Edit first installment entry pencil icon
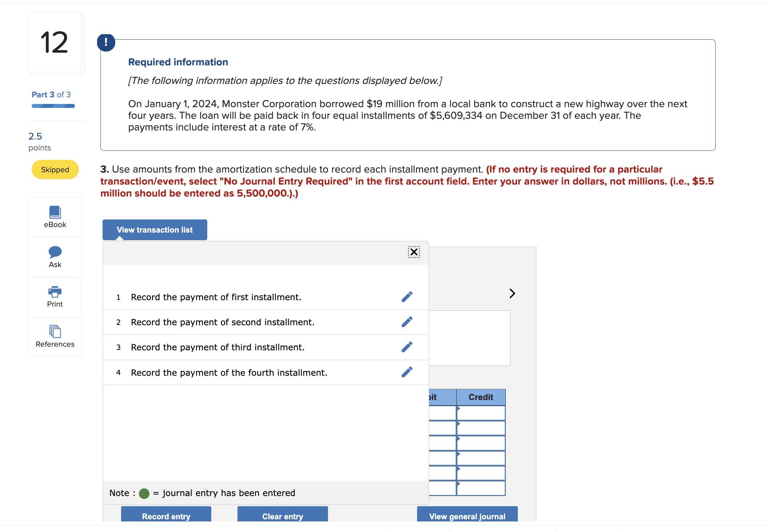Screen dimensions: 768x532 point(407,297)
